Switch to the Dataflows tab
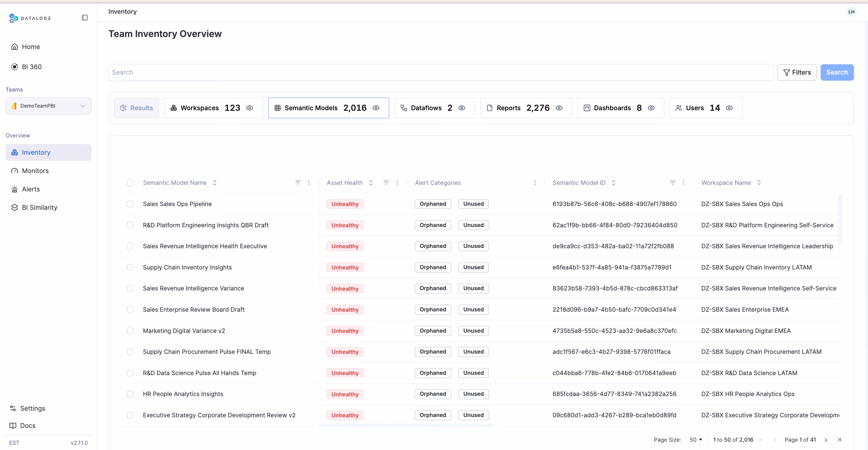This screenshot has height=450, width=868. (x=435, y=108)
